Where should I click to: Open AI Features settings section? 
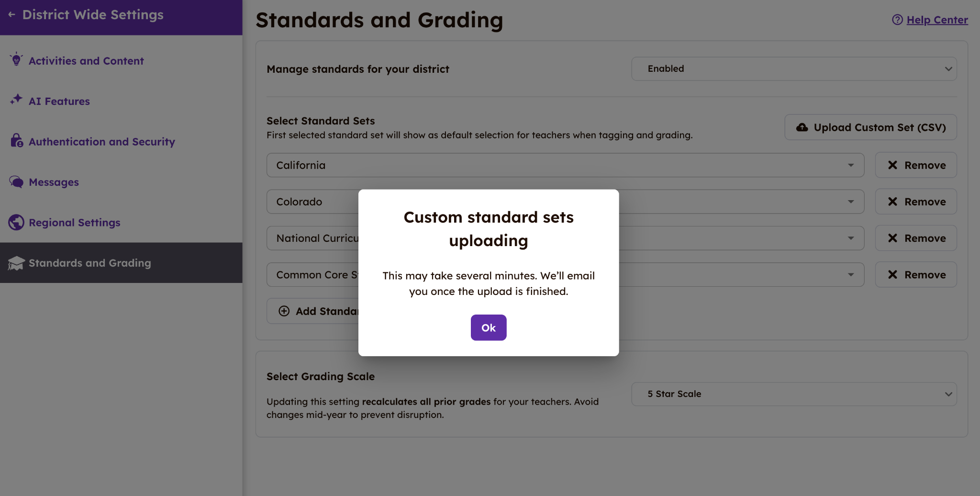tap(59, 101)
